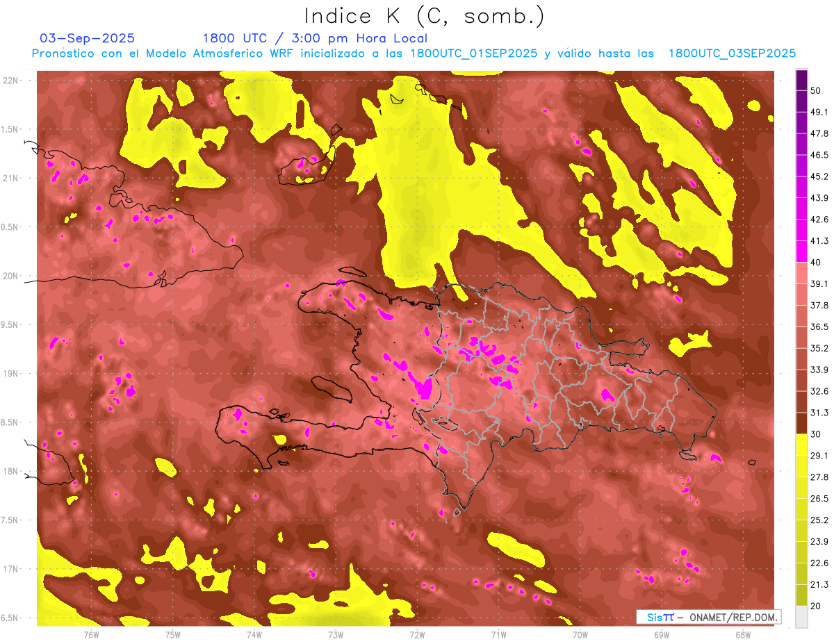This screenshot has height=644, width=834.
Task: Click the legend value '27.8'
Action: click(x=819, y=477)
